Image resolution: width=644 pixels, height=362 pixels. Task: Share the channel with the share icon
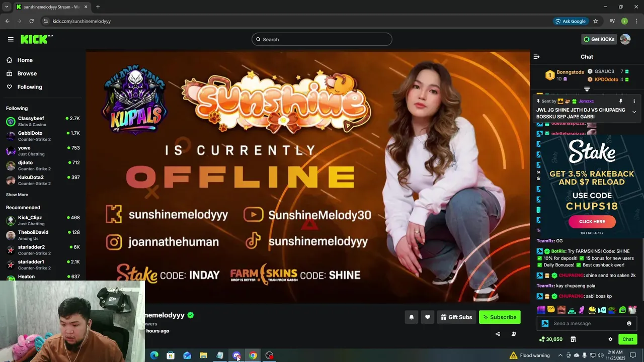pyautogui.click(x=498, y=334)
